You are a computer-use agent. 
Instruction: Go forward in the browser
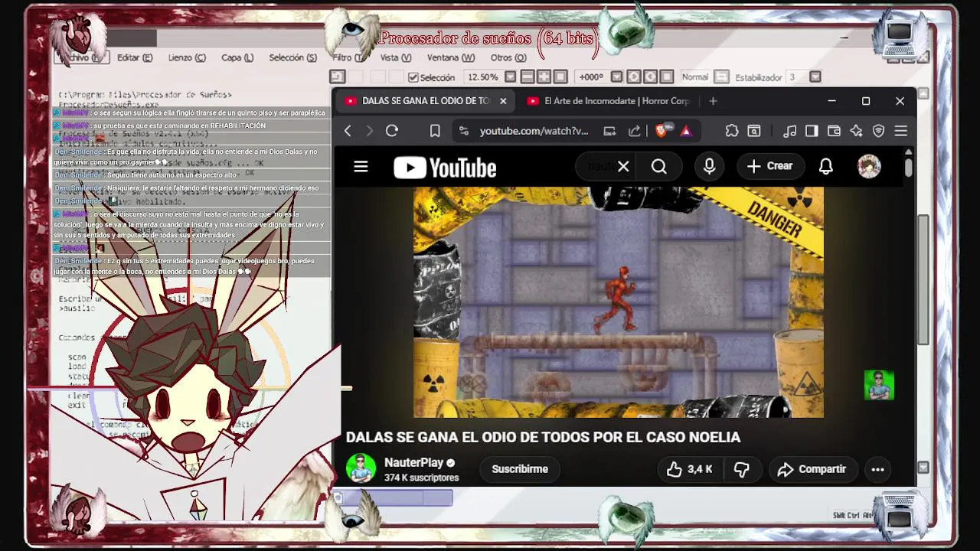[369, 131]
